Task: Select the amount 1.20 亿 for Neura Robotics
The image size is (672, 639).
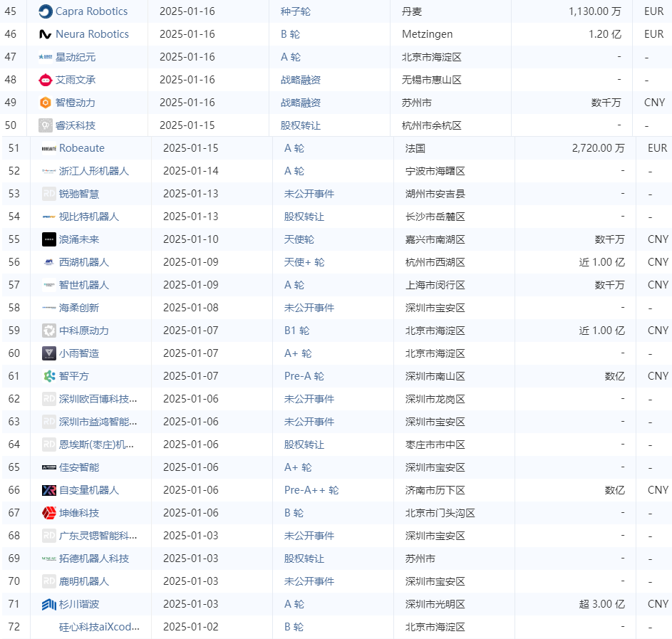Action: click(605, 34)
